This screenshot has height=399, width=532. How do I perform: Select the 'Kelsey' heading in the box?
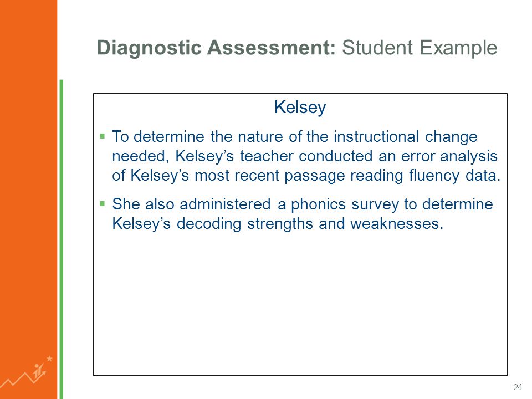pyautogui.click(x=300, y=107)
